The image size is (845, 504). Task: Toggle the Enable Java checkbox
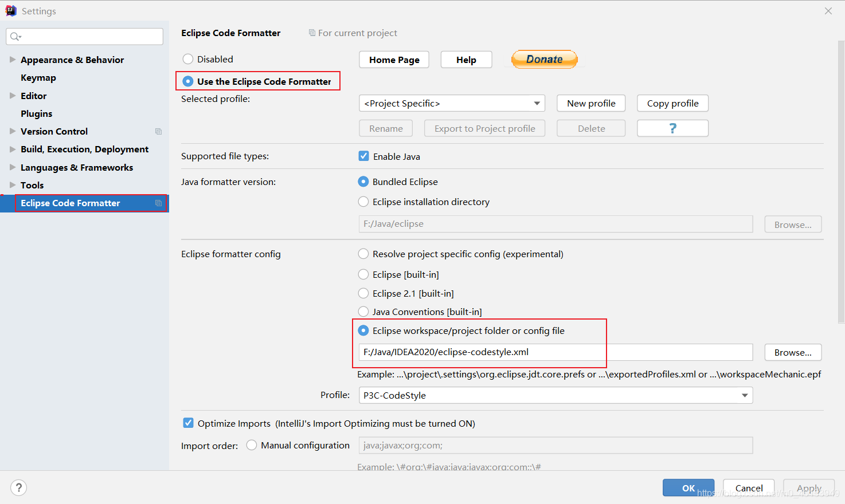pos(364,156)
